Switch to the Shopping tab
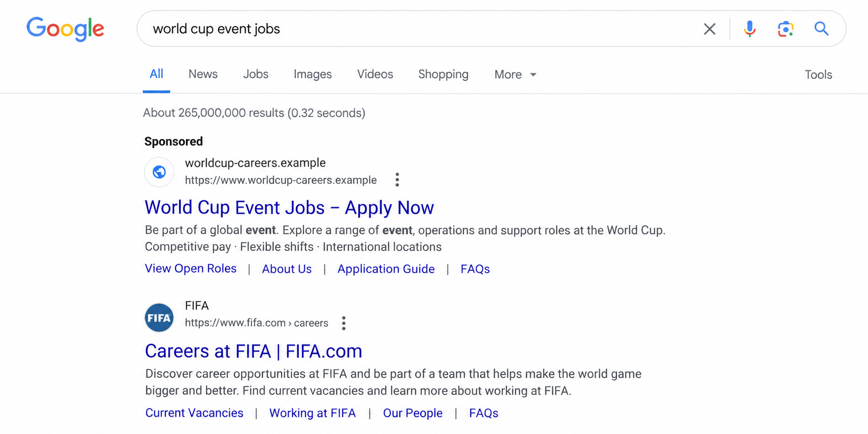 [443, 74]
